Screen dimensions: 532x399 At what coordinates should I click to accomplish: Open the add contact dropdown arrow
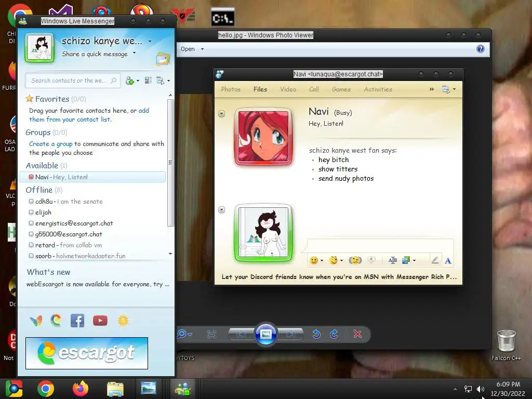[x=138, y=81]
